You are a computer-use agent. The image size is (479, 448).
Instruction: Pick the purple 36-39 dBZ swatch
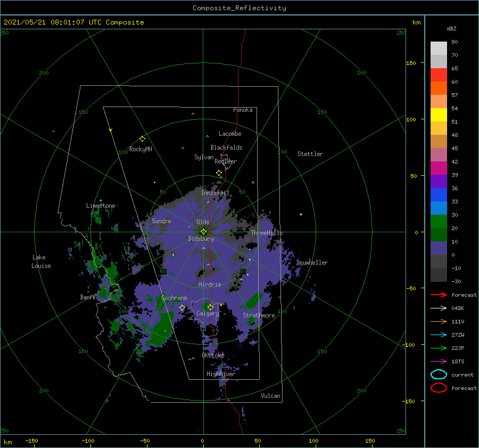coord(439,182)
